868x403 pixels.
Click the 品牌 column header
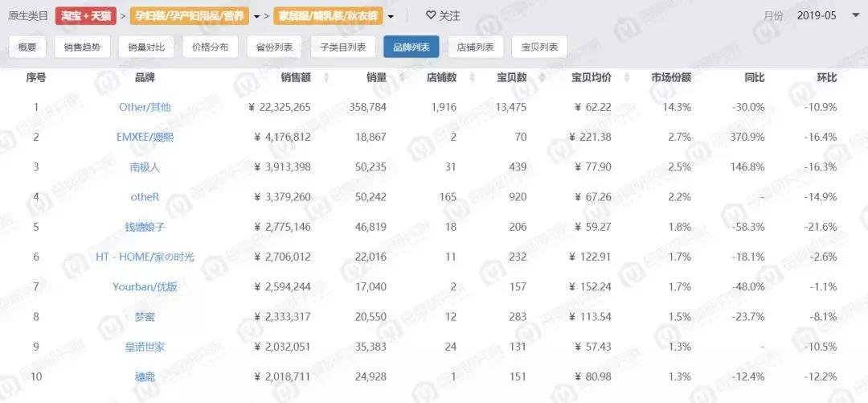[x=145, y=77]
